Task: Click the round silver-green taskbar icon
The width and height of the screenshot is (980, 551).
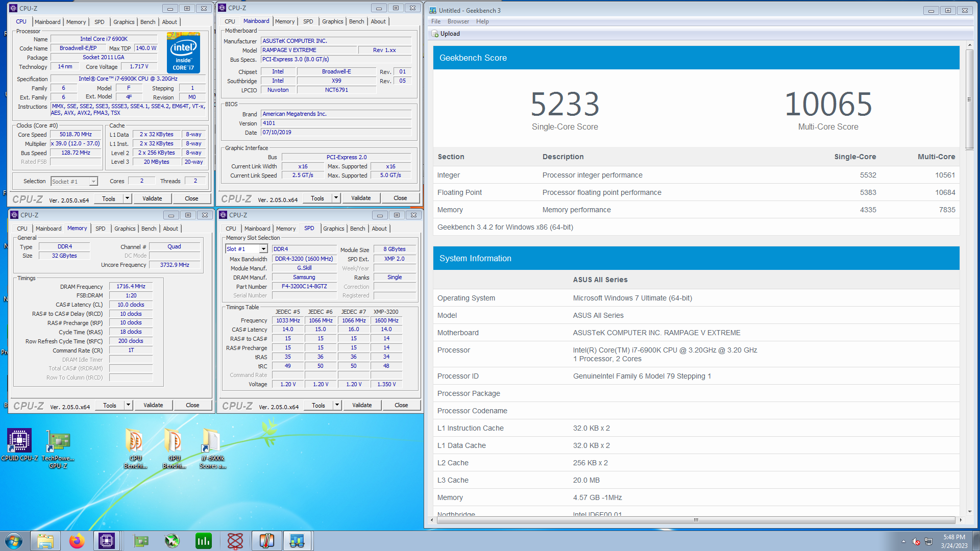Action: pyautogui.click(x=172, y=541)
